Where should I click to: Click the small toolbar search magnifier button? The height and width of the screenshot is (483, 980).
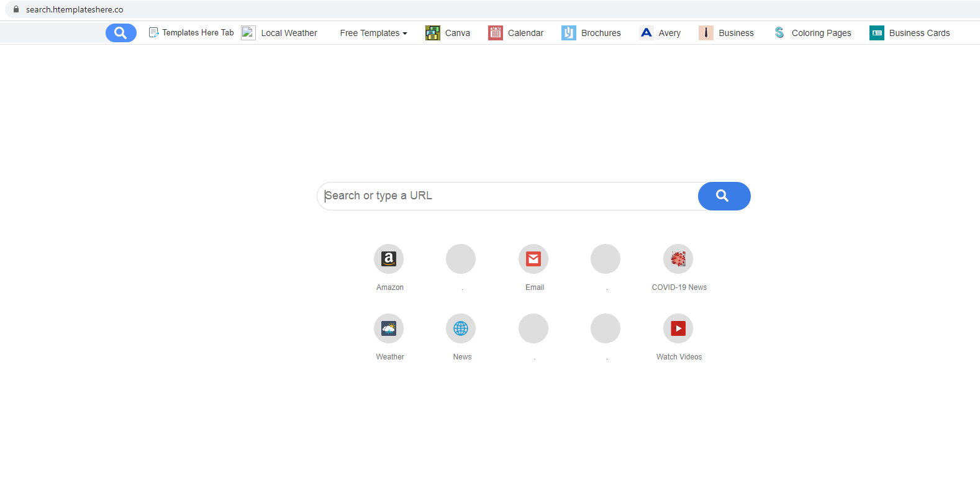point(120,33)
